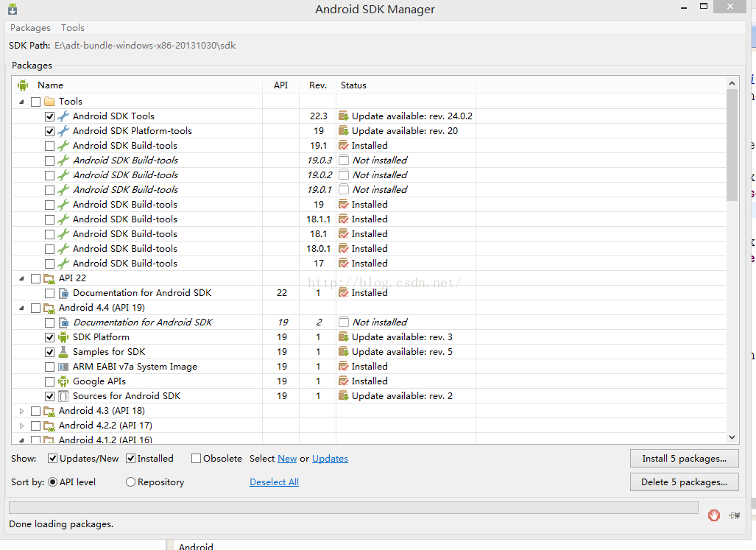The height and width of the screenshot is (550, 756).
Task: Select the Repository sort radio button
Action: tap(130, 482)
